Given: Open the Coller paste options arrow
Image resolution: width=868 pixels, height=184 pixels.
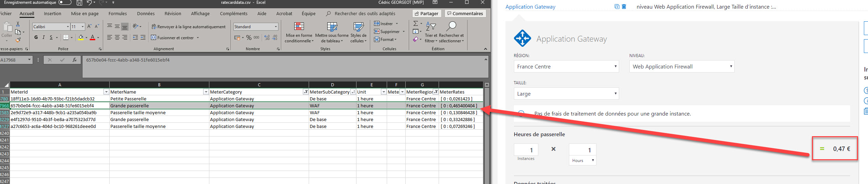Looking at the screenshot, I should coord(7,41).
